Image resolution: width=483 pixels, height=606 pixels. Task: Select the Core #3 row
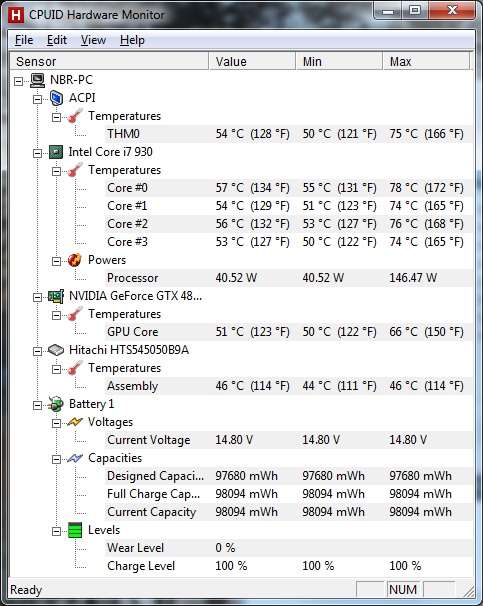pyautogui.click(x=289, y=242)
